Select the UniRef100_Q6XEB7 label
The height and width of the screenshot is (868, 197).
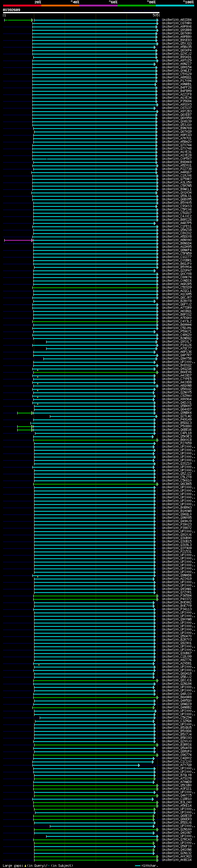(177, 115)
